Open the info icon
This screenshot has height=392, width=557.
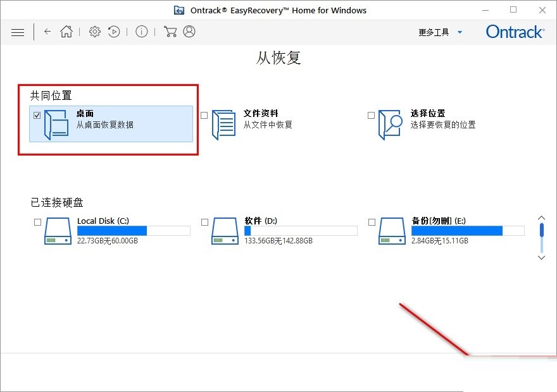point(142,32)
